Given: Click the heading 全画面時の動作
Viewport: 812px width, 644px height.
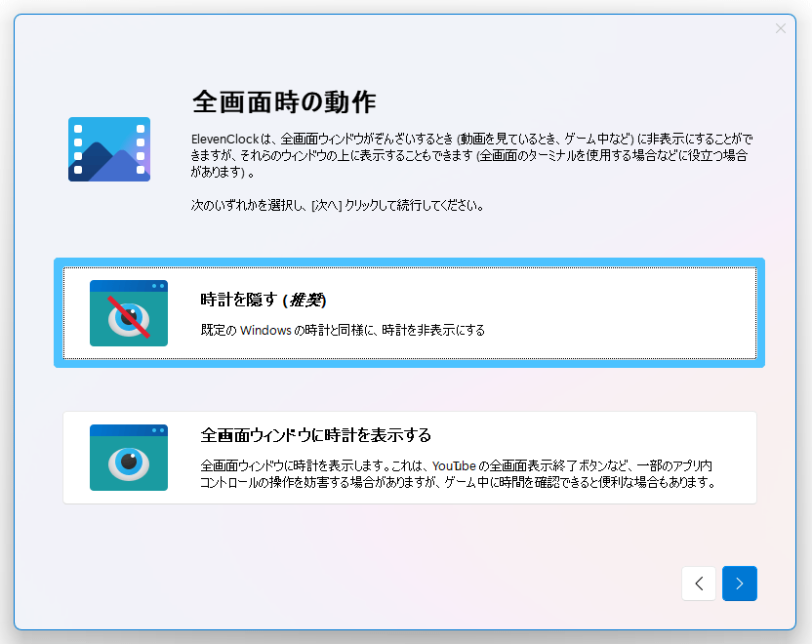Looking at the screenshot, I should (x=284, y=101).
